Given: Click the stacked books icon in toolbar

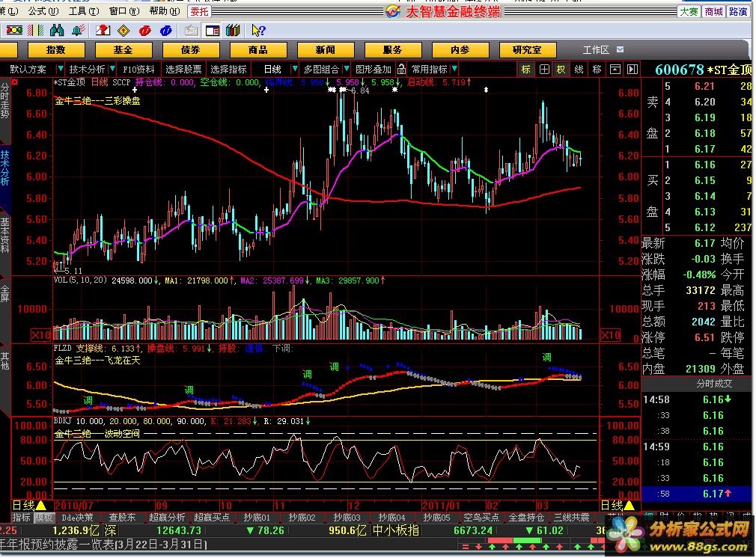Looking at the screenshot, I should 233,31.
